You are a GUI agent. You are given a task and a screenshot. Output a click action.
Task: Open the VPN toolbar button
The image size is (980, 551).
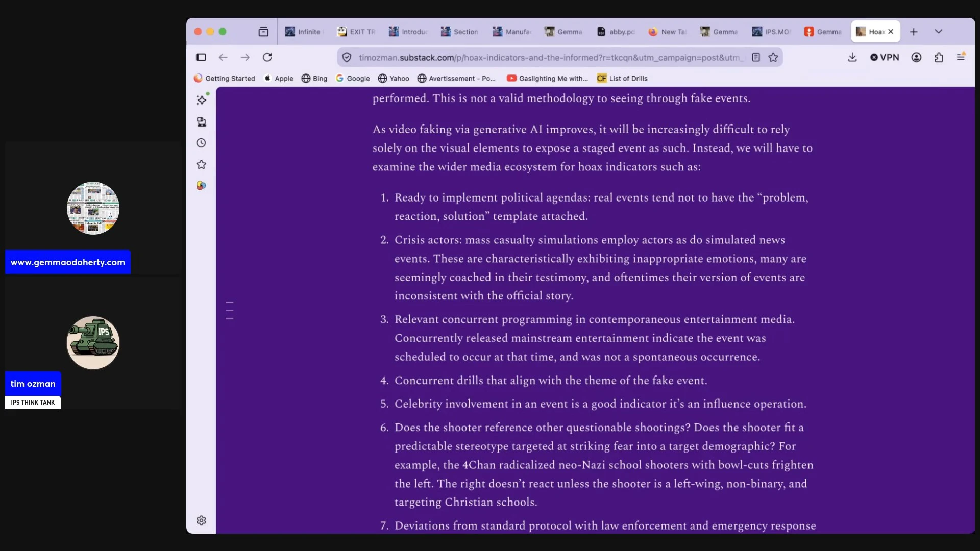click(x=885, y=57)
